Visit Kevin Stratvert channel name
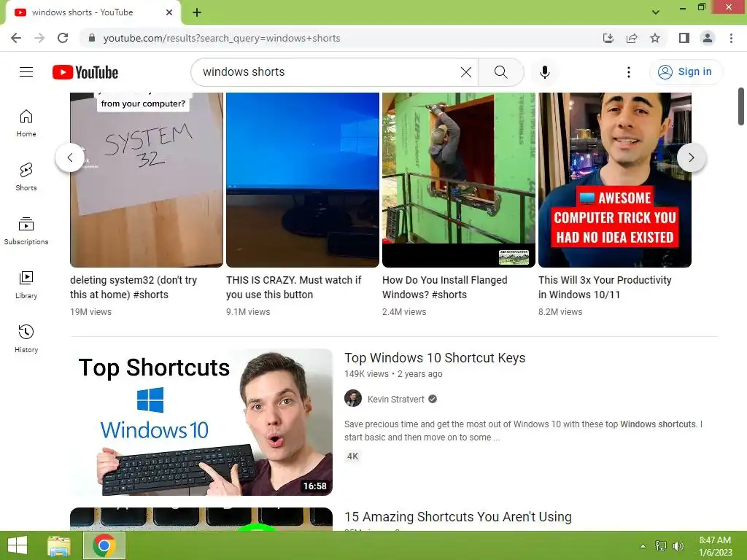 395,399
